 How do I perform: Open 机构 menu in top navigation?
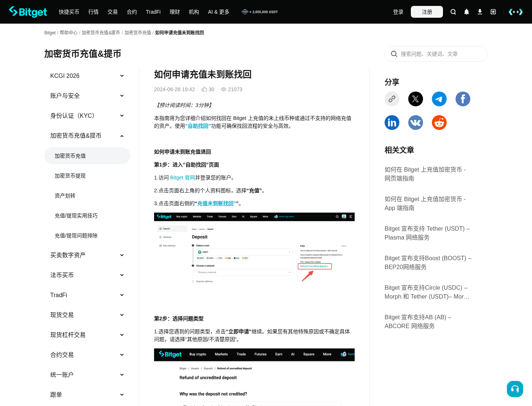pos(194,12)
